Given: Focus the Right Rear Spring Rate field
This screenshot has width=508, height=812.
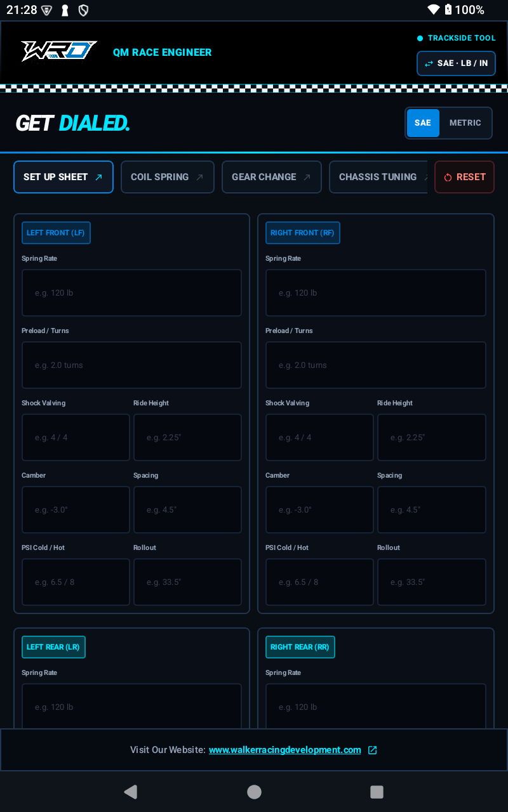Looking at the screenshot, I should coord(376,707).
